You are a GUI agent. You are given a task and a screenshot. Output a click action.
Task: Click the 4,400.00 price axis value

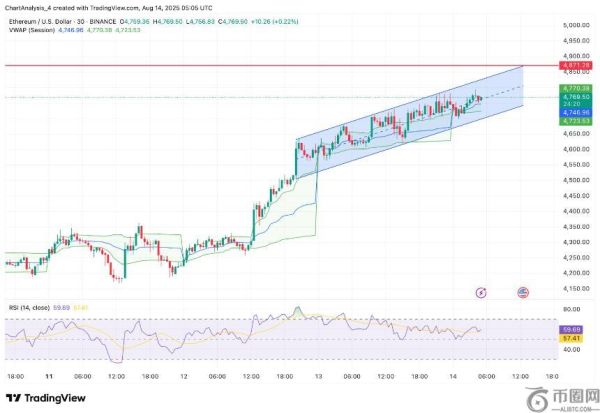tap(576, 211)
